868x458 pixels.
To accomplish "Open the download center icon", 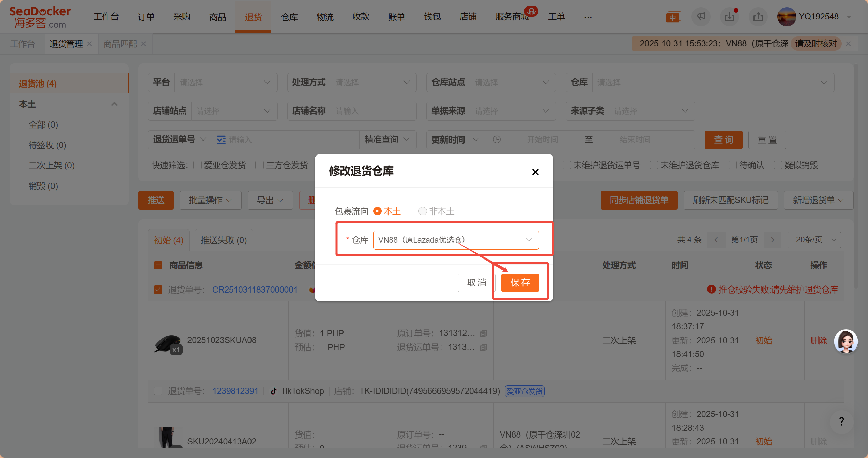I will (x=729, y=16).
